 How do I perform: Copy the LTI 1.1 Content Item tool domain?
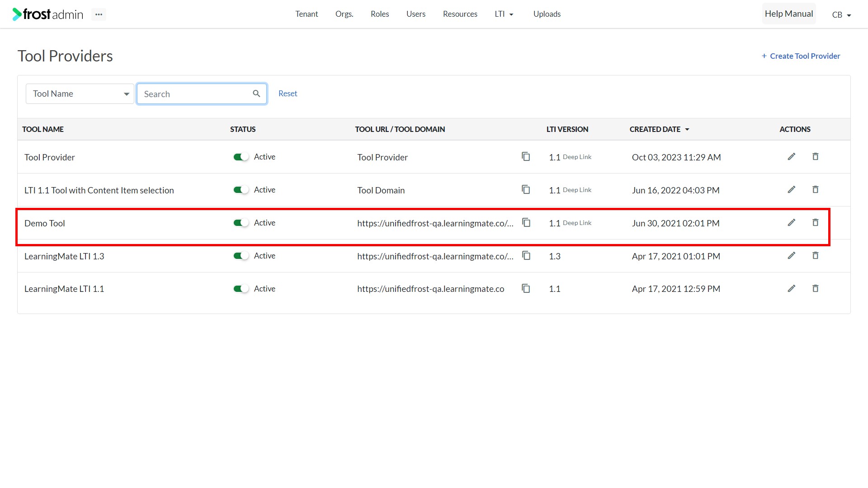(526, 189)
